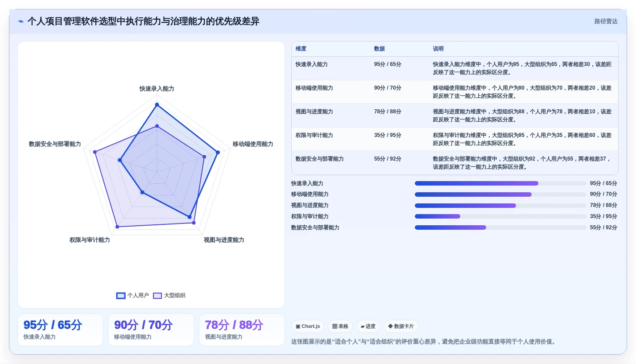Screen dimensions: 636x364
Task: Click table cell 55分 / 92分
Action: pos(388,159)
